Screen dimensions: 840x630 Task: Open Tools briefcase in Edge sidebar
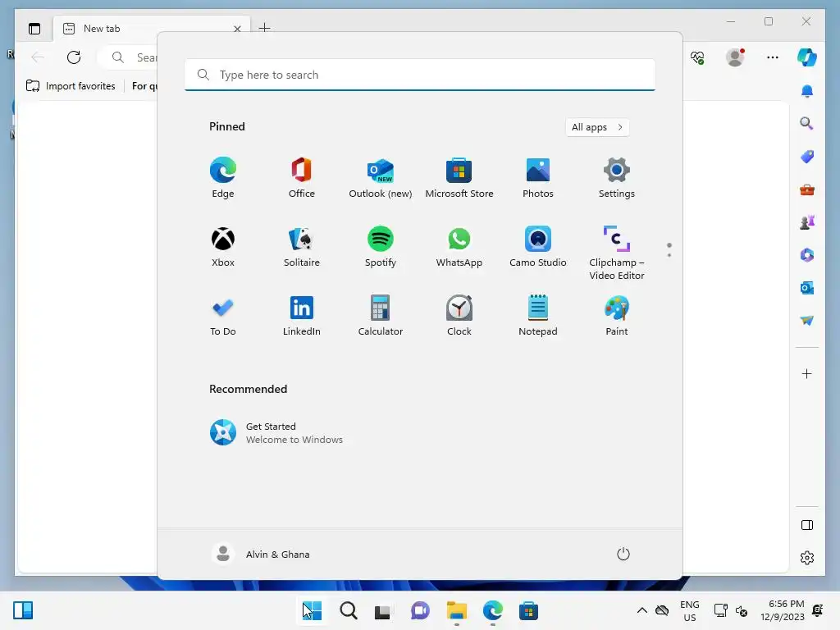coord(807,189)
